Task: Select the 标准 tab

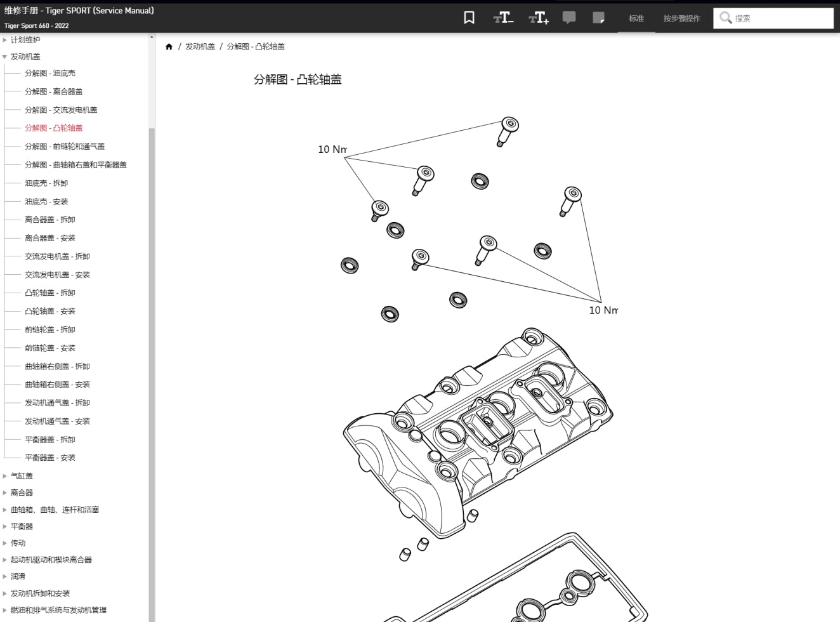Action: 636,18
